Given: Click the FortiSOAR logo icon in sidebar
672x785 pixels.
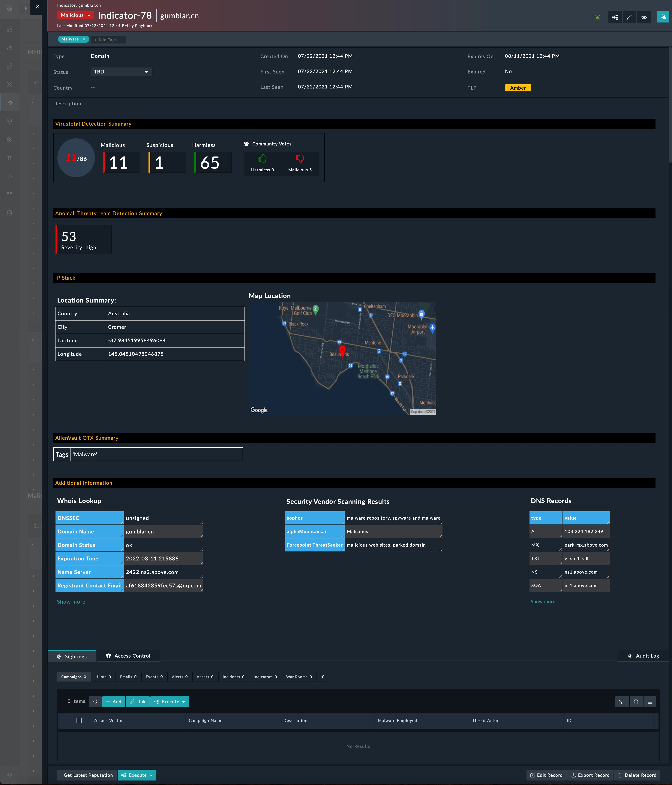Looking at the screenshot, I should [10, 8].
